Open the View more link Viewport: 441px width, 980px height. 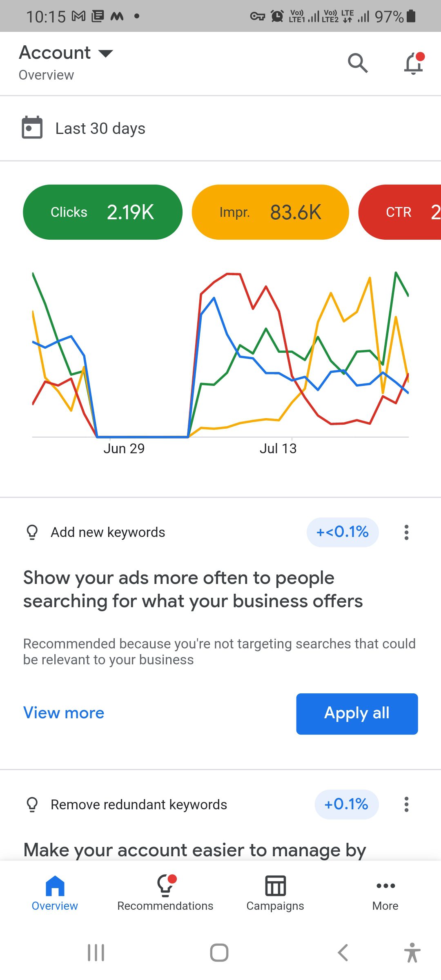[64, 713]
